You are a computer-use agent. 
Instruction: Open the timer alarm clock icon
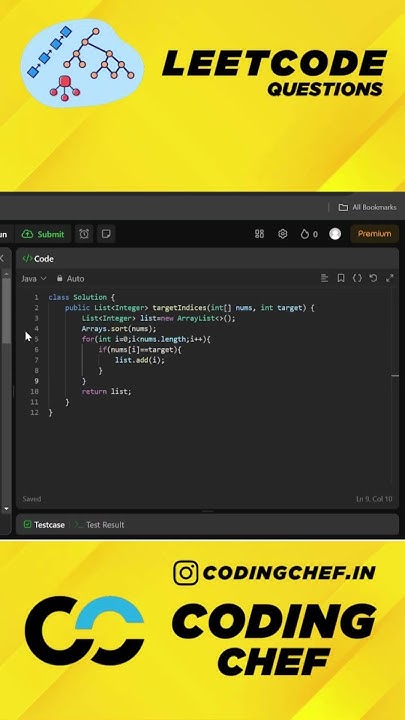(x=84, y=234)
